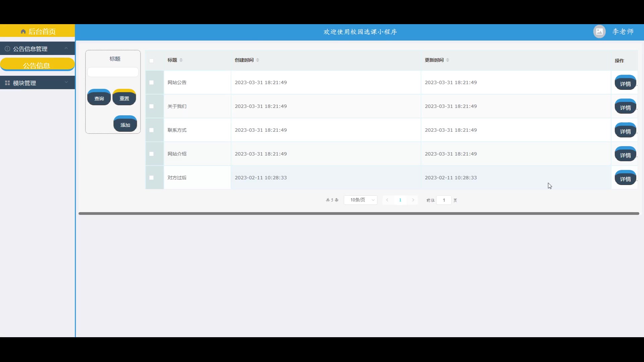Click the horizontal scrollbar below the table
Viewport: 644px width, 362px height.
[359, 214]
